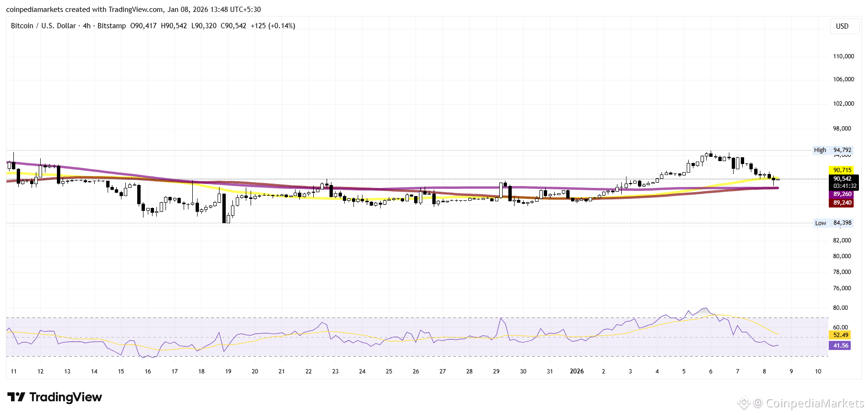
Task: Click the RSI 80.00 scale label
Action: pyautogui.click(x=840, y=308)
